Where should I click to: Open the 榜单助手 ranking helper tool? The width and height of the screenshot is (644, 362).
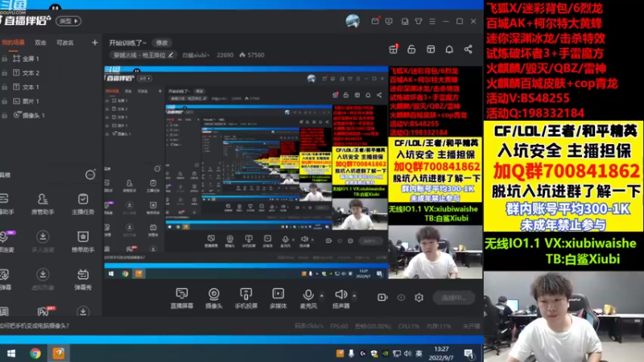click(x=83, y=241)
